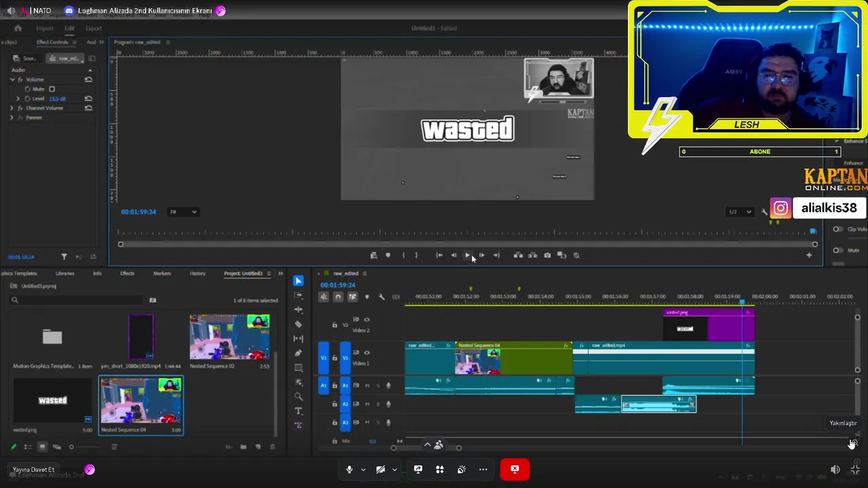Toggle Level stopwatch animation
The height and width of the screenshot is (488, 868).
[x=27, y=98]
